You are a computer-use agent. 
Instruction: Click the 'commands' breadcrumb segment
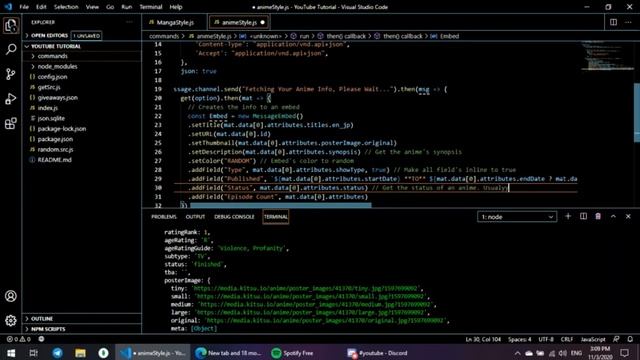pyautogui.click(x=164, y=36)
